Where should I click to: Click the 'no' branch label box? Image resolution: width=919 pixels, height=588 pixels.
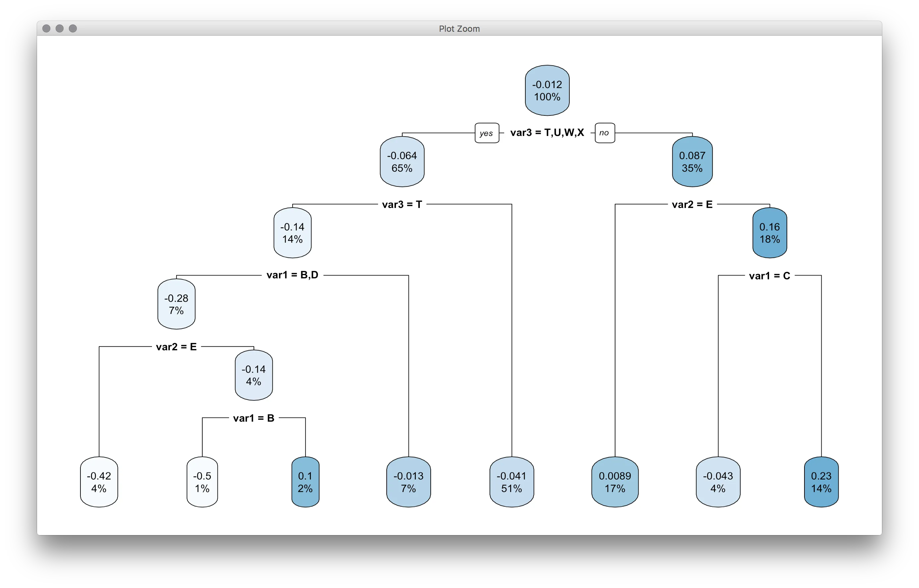[605, 133]
